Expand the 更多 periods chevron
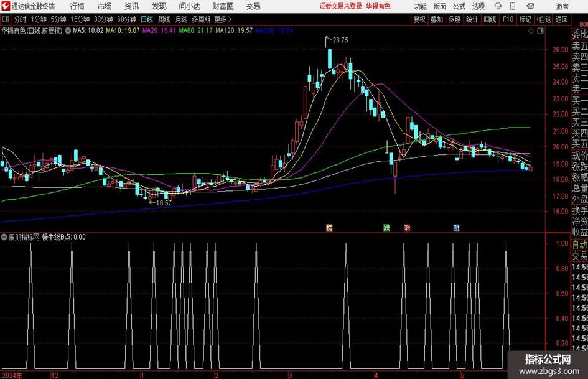 230,19
